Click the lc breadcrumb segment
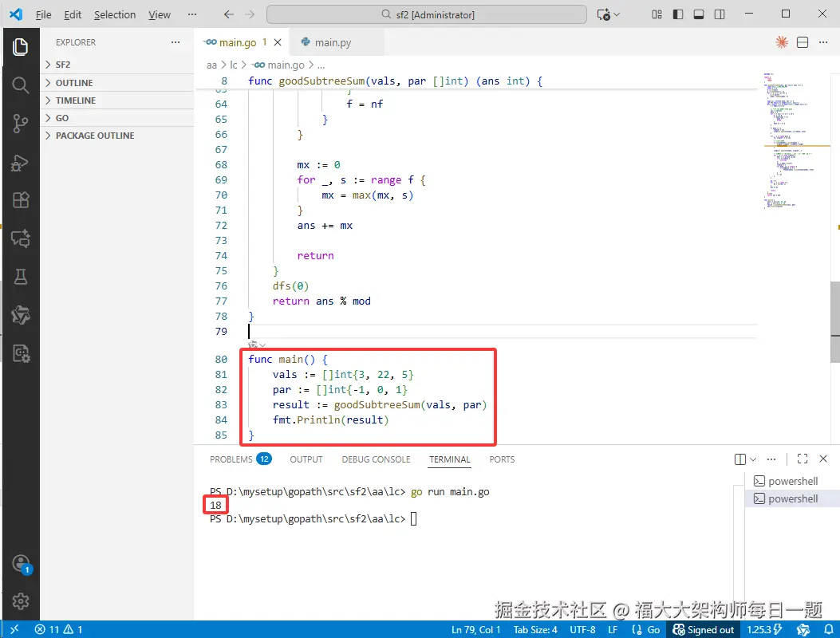This screenshot has height=638, width=840. 234,65
